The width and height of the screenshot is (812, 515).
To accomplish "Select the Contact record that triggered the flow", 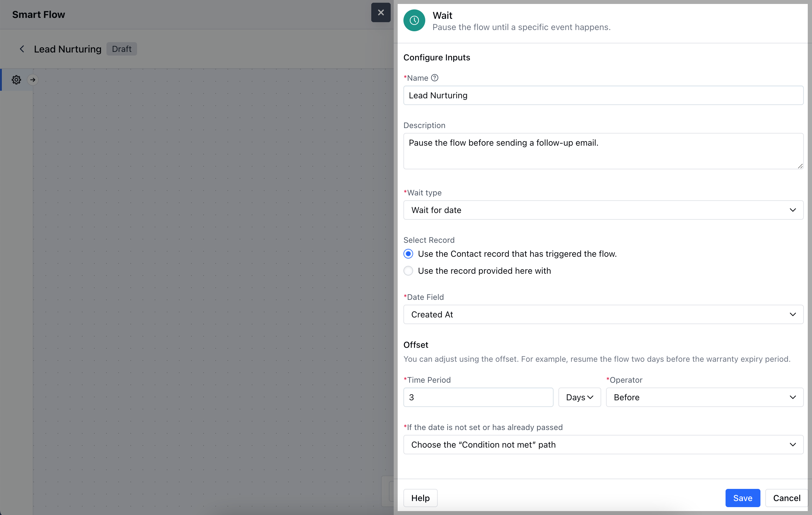I will coord(408,254).
